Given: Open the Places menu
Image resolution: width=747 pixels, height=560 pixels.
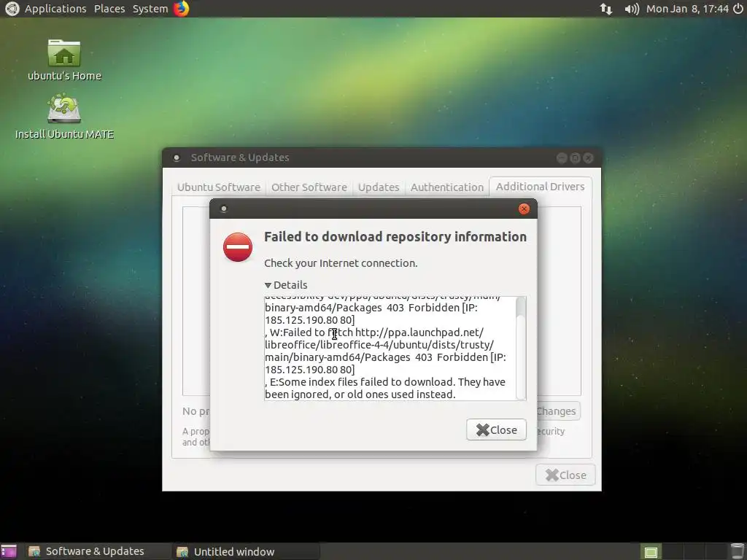Looking at the screenshot, I should click(x=109, y=9).
